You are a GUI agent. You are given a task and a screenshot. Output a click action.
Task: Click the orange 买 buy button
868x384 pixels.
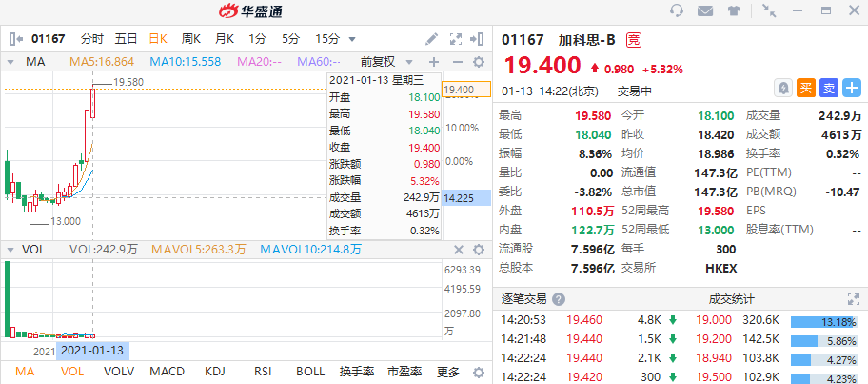tap(806, 88)
